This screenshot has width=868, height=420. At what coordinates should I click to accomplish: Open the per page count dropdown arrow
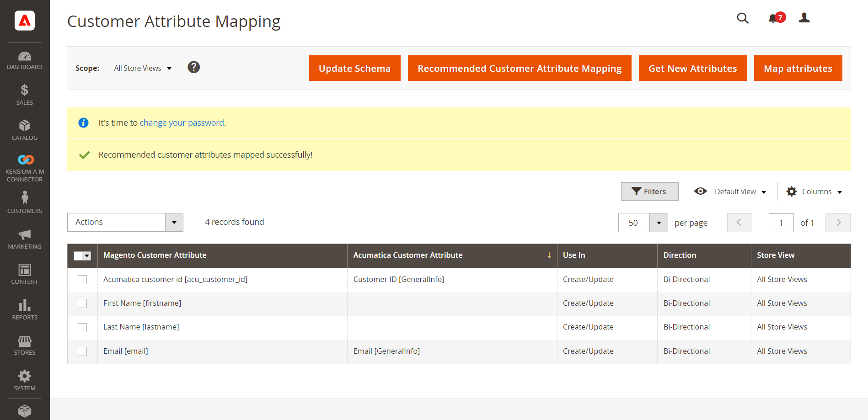click(x=659, y=223)
